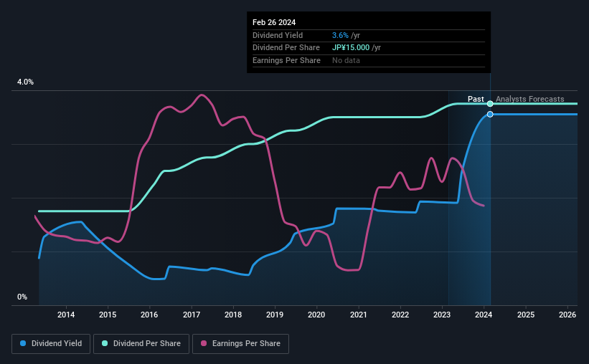Select the 2019 label on the x-axis

tap(275, 315)
